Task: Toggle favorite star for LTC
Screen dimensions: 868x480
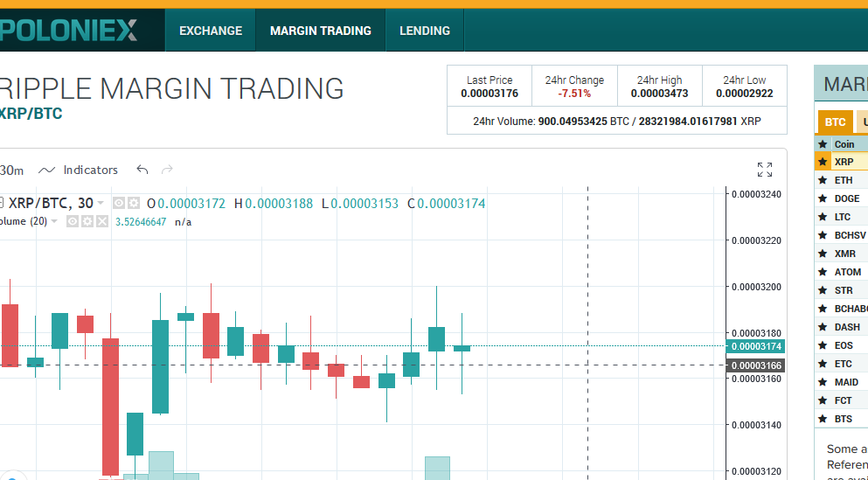Action: 823,217
